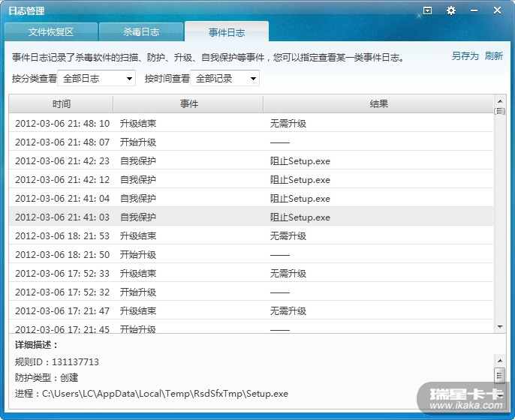Select the 事件日志 tab
This screenshot has width=515, height=420.
pos(227,31)
